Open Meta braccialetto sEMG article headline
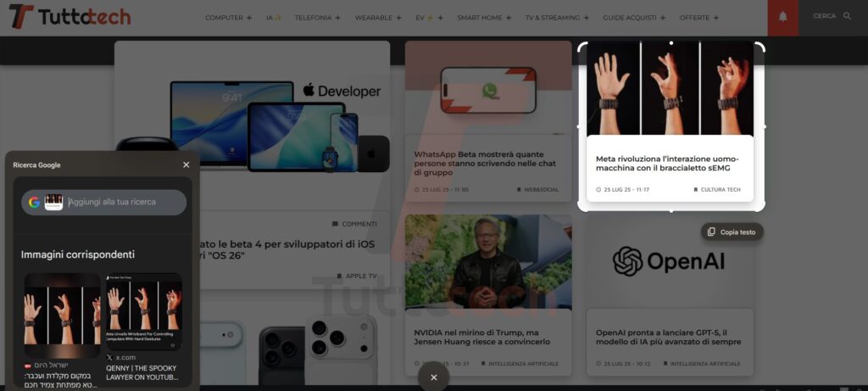 pos(667,164)
